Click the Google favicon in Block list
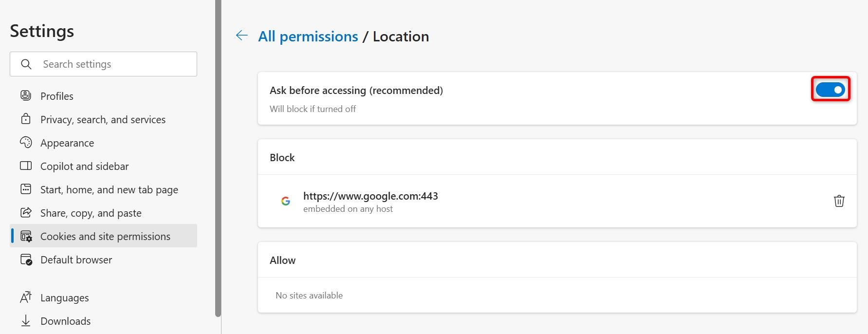The image size is (868, 334). [286, 201]
